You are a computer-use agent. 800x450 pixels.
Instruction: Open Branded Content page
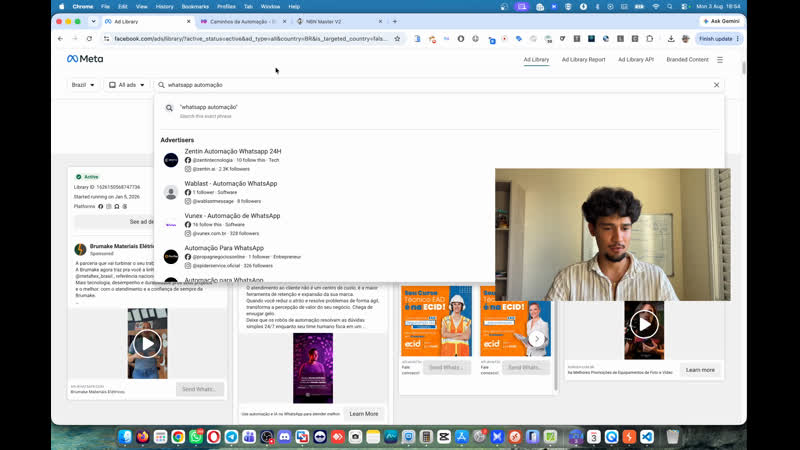[687, 60]
